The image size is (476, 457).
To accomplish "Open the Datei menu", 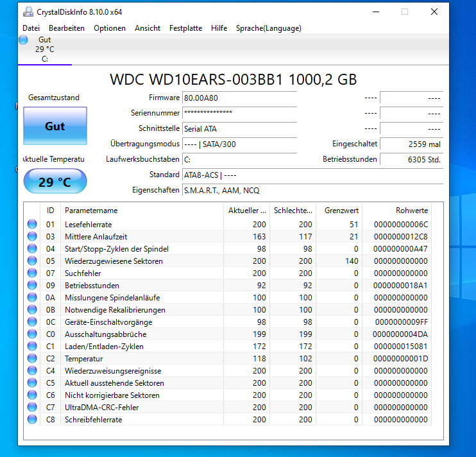I will 31,28.
